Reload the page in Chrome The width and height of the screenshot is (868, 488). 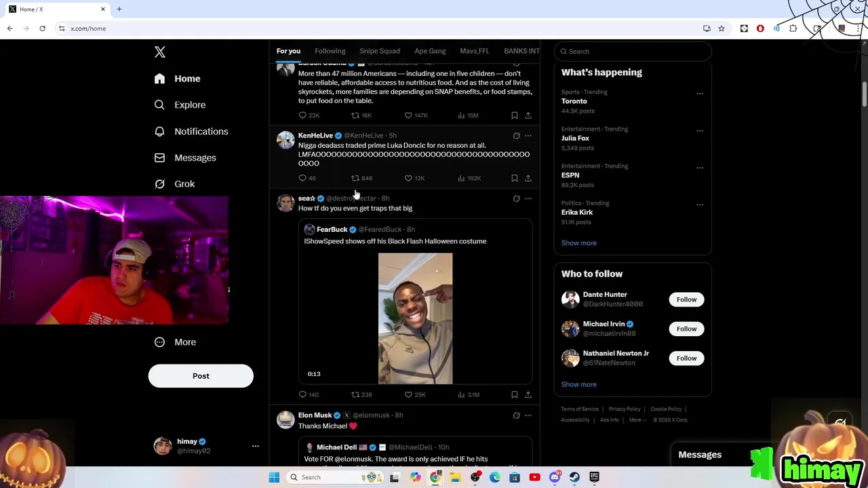[x=42, y=28]
